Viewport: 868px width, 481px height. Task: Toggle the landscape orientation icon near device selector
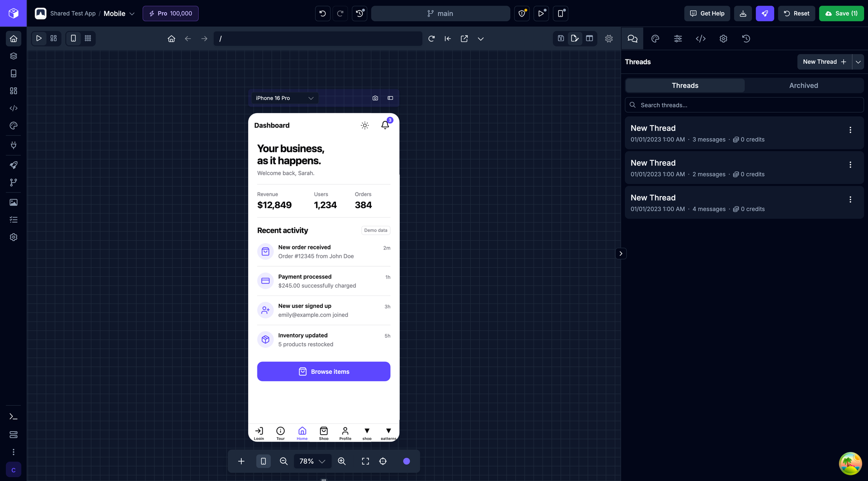point(390,98)
